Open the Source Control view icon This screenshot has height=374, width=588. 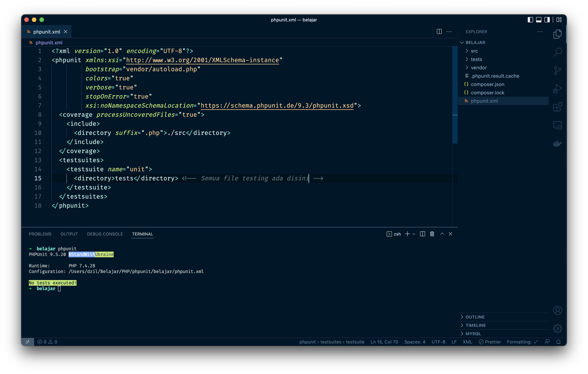coord(558,70)
